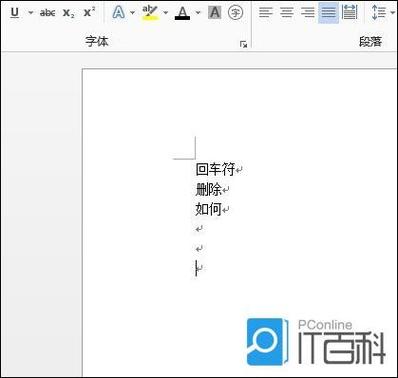Apply the font color A button
398x378 pixels.
[182, 13]
